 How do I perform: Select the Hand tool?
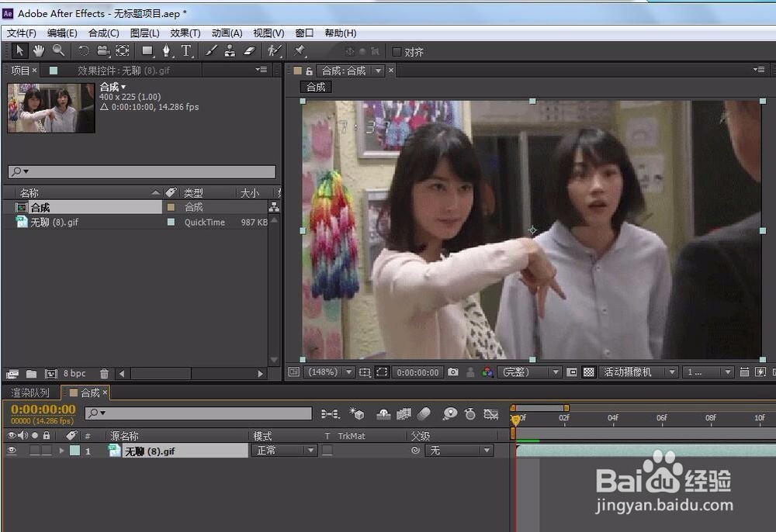(39, 51)
